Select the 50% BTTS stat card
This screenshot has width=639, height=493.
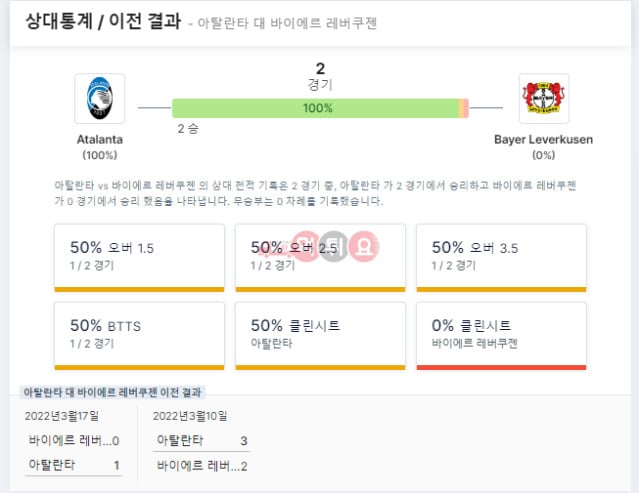139,336
